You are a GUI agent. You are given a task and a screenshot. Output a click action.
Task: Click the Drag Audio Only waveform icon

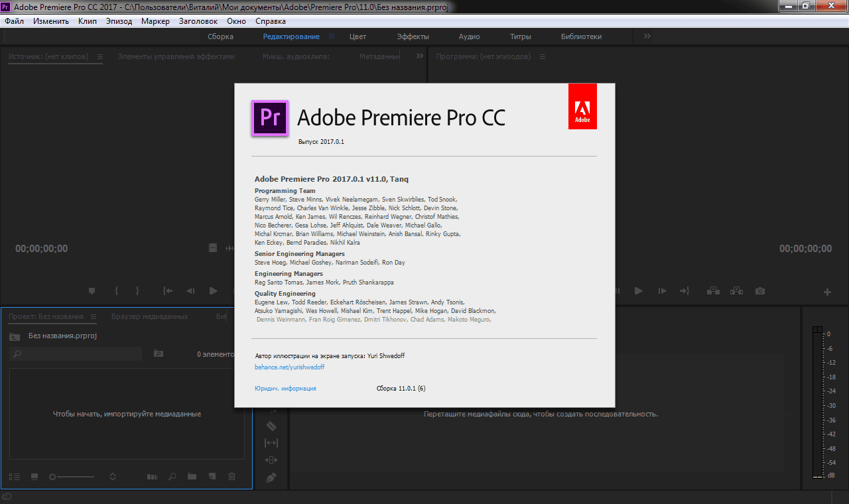click(230, 248)
